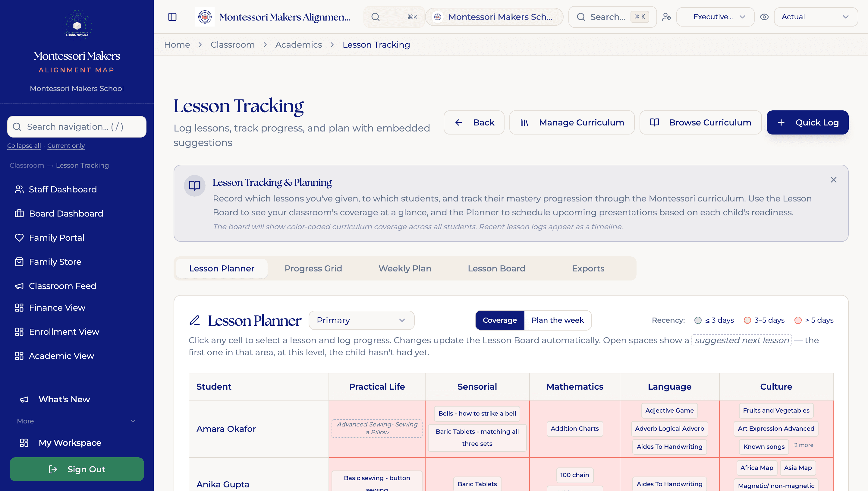Switch to the Progress Grid tab
The width and height of the screenshot is (868, 491).
[313, 268]
